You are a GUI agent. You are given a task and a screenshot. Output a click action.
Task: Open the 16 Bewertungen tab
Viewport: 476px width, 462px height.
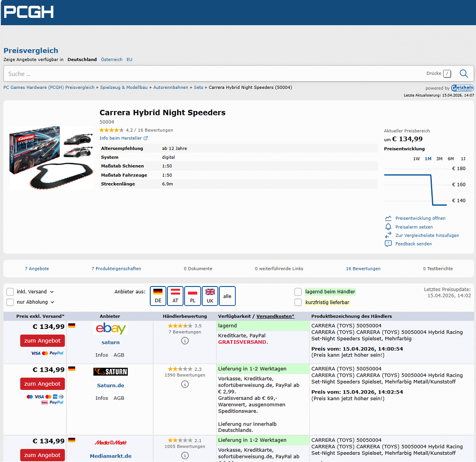tap(363, 268)
